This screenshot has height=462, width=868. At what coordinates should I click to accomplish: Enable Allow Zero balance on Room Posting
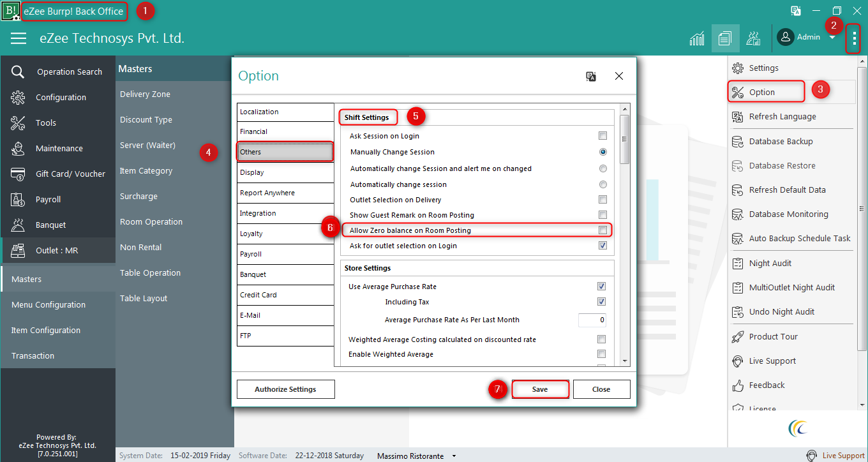pos(602,230)
